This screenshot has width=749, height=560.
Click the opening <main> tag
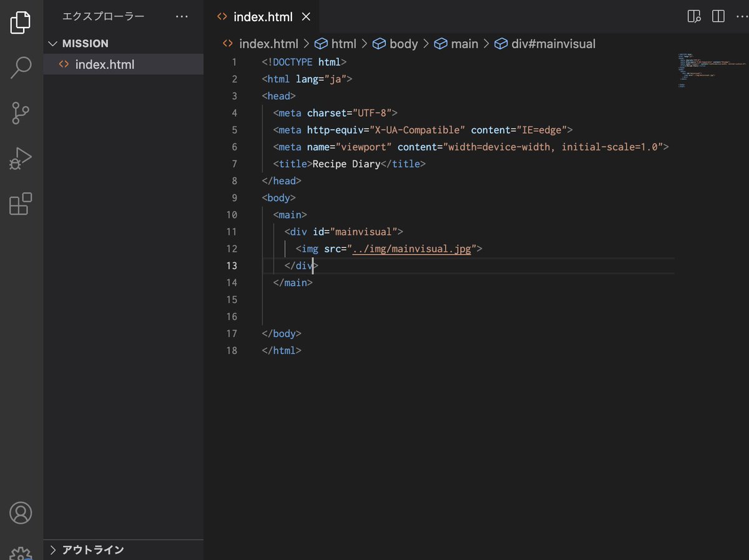(x=290, y=215)
